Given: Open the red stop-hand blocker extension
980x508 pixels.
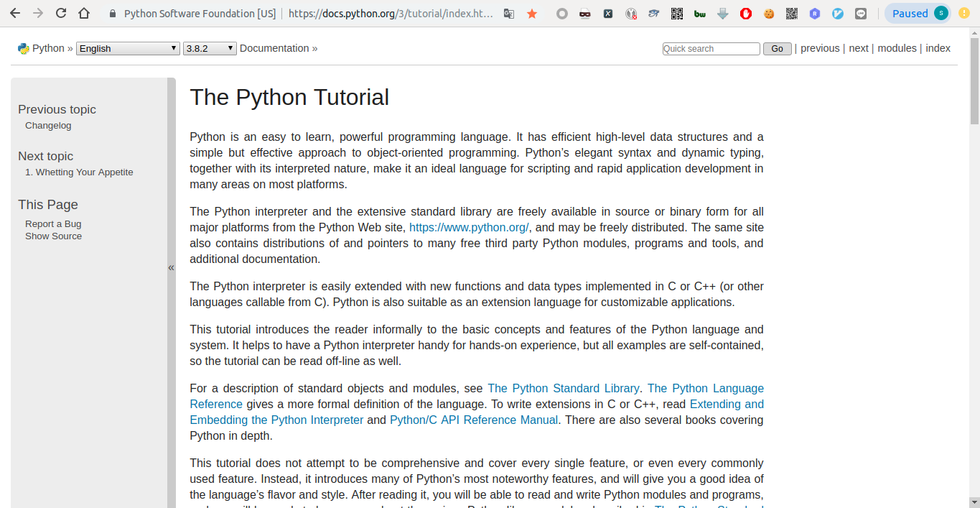Looking at the screenshot, I should point(745,13).
